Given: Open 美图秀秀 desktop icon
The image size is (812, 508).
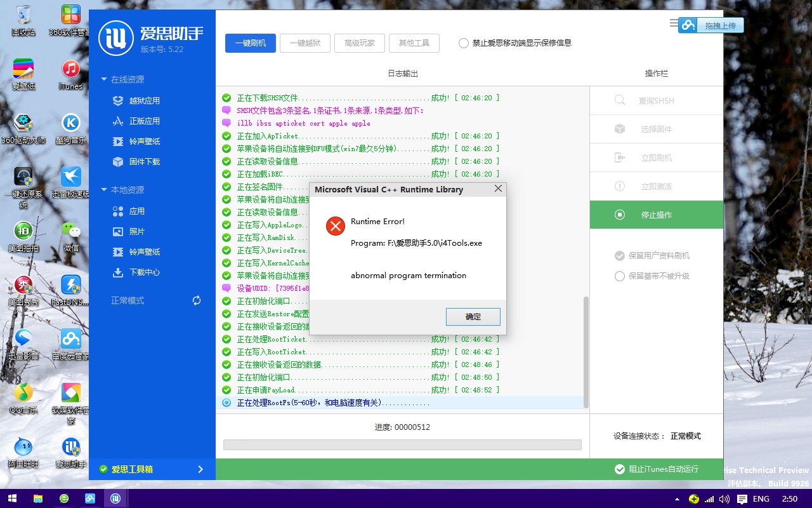Looking at the screenshot, I should [23, 290].
